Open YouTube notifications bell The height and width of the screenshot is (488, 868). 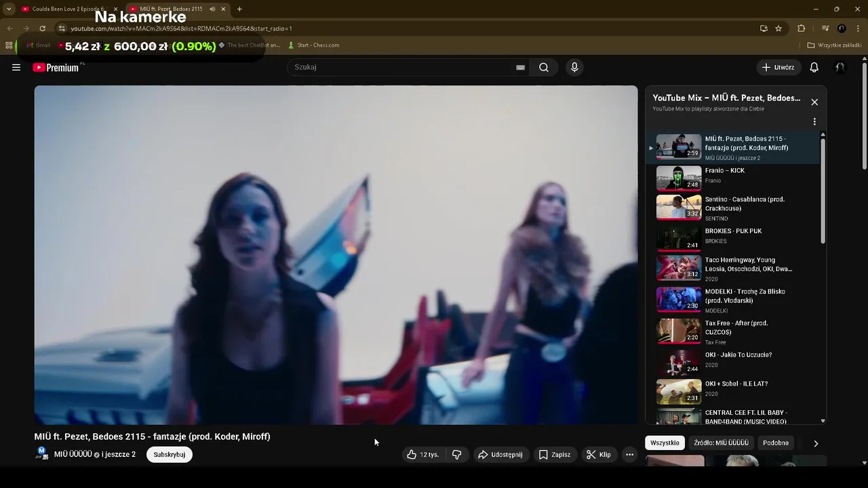[x=814, y=67]
